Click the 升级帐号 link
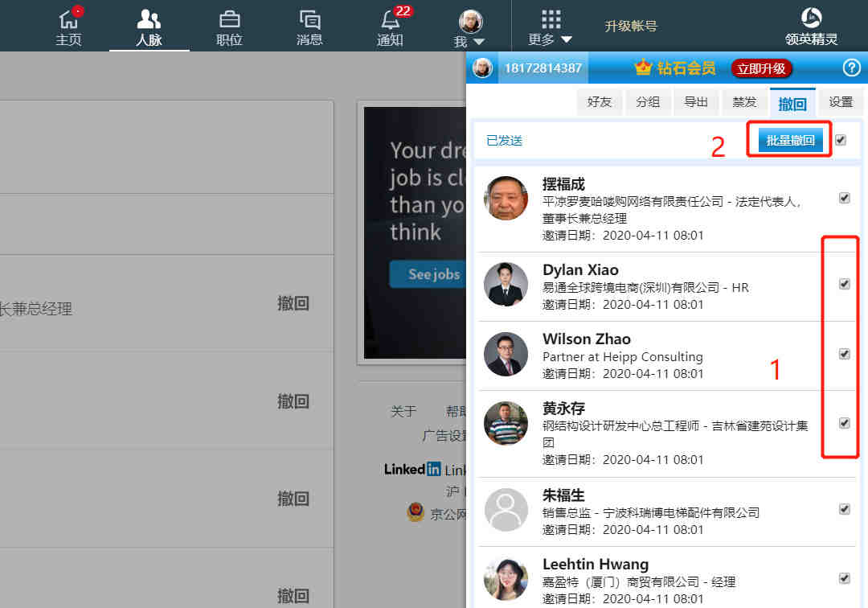 [631, 26]
